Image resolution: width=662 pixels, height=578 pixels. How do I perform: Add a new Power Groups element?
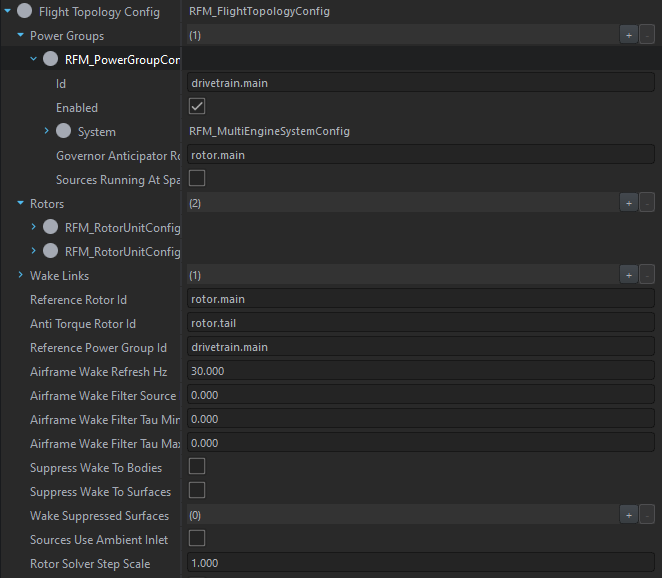point(629,35)
